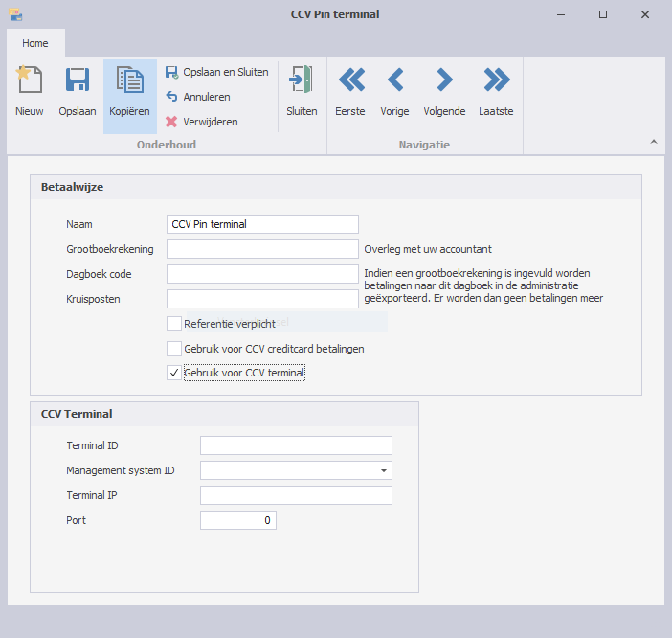Undo changes with Annuleren
This screenshot has width=672, height=638.
(x=198, y=97)
